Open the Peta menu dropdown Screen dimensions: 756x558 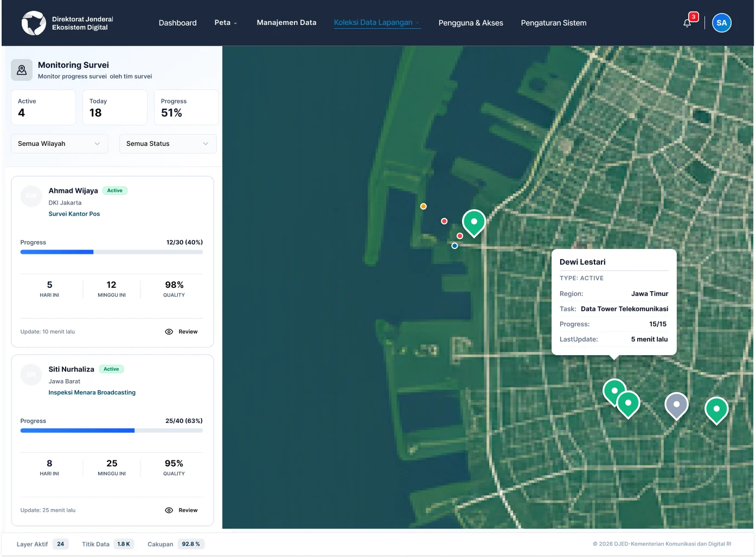point(226,23)
